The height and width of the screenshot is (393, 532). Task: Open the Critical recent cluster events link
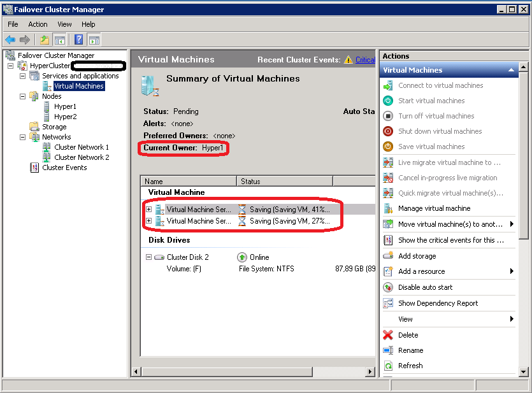(364, 60)
